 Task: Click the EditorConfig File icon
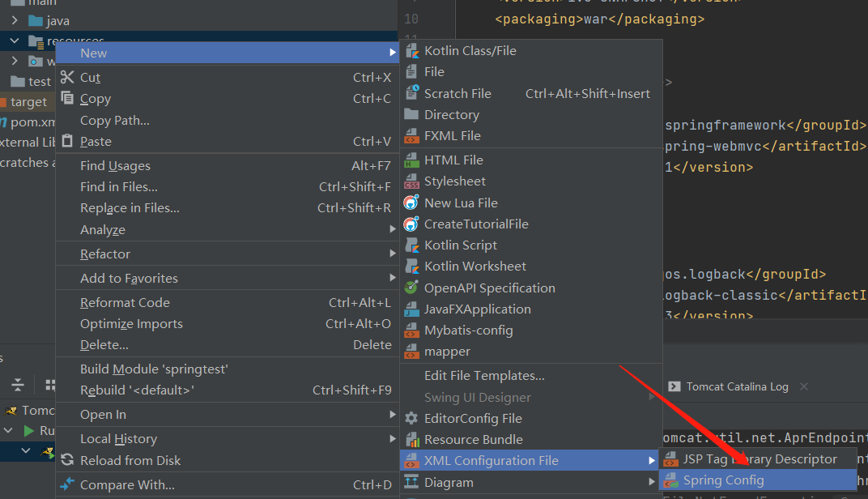click(x=411, y=419)
